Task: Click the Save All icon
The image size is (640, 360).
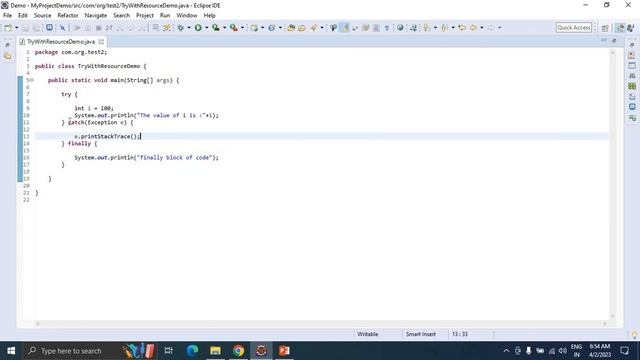Action: pyautogui.click(x=36, y=28)
